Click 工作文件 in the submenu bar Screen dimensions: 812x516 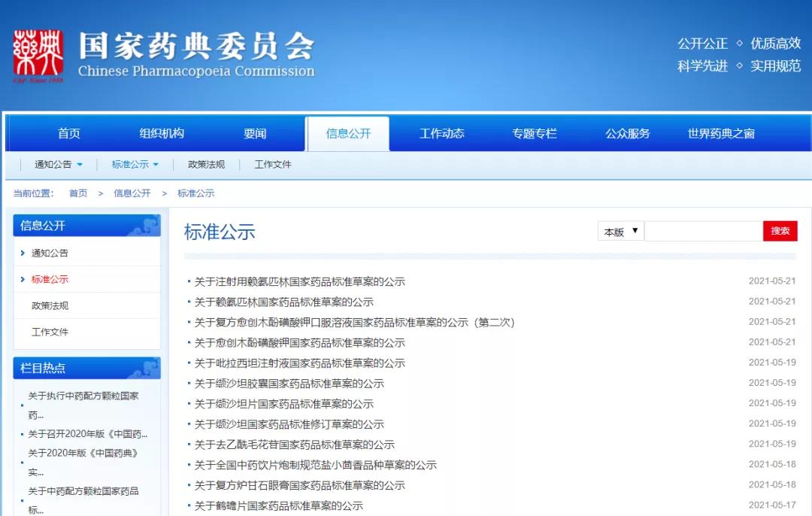click(272, 165)
